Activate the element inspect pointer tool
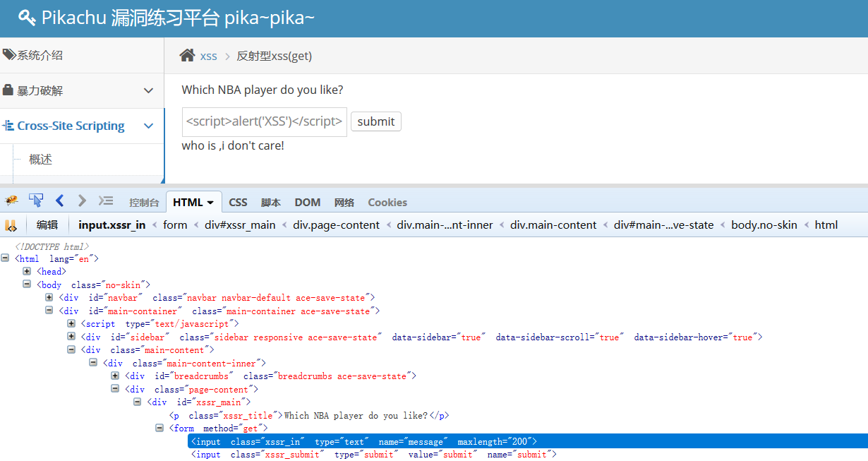 pyautogui.click(x=36, y=200)
